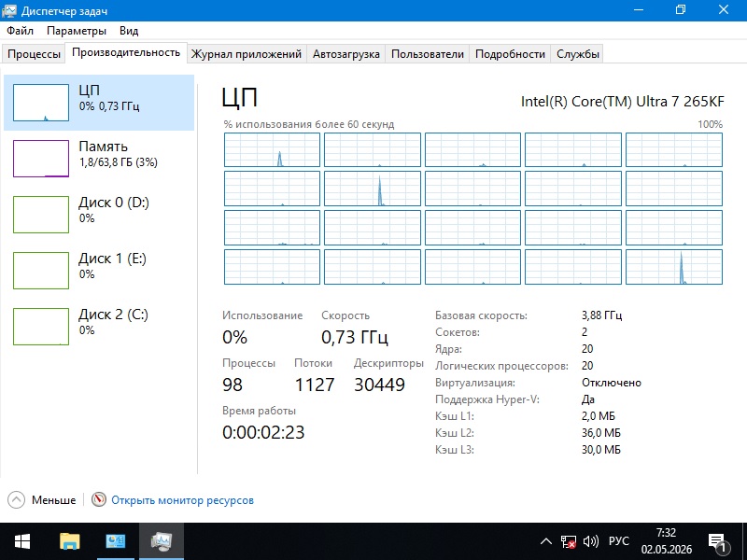Click the network disconnected tray icon
The height and width of the screenshot is (560, 747).
(x=568, y=541)
